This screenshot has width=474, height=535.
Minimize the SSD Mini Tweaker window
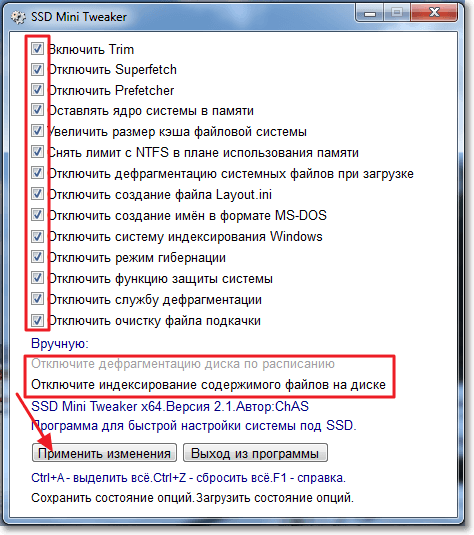[370, 13]
